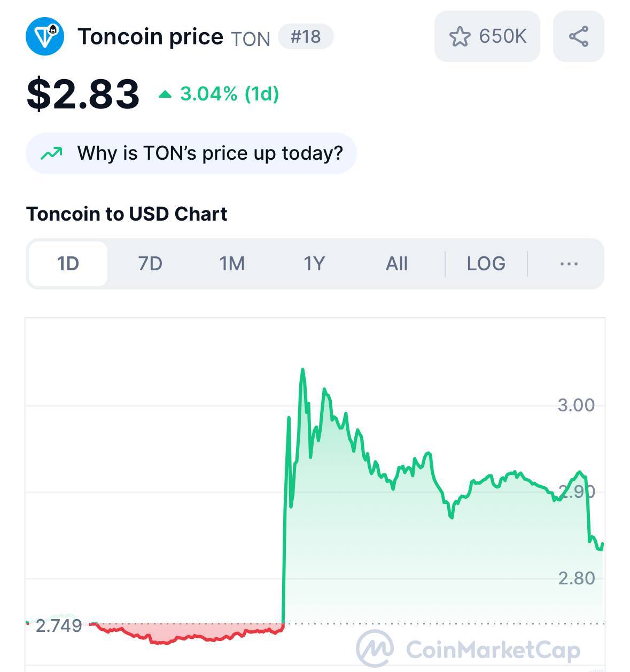Viewport: 630px width, 672px height.
Task: Click the chart's peak near 3.00
Action: tap(302, 370)
